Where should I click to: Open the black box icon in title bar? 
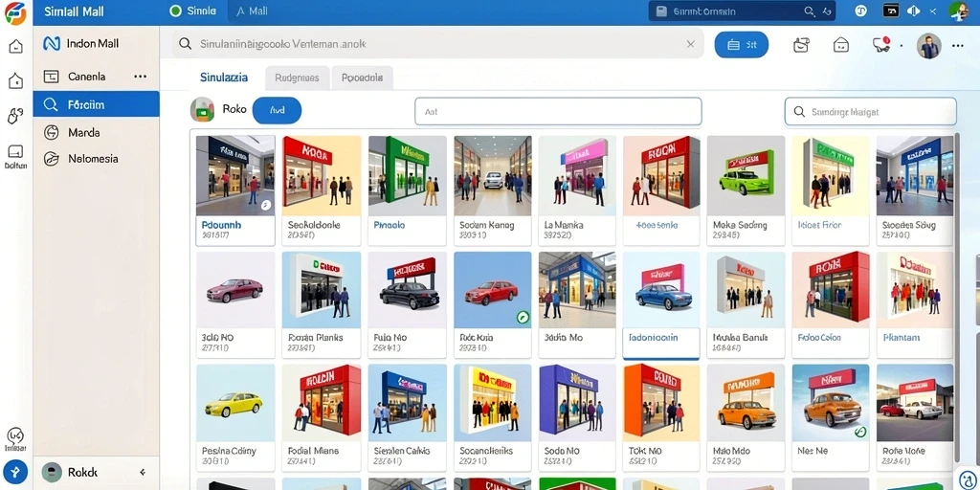pyautogui.click(x=891, y=11)
